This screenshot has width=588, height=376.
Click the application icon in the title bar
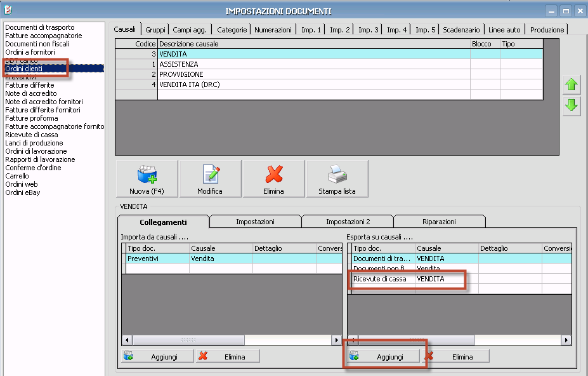click(x=8, y=10)
